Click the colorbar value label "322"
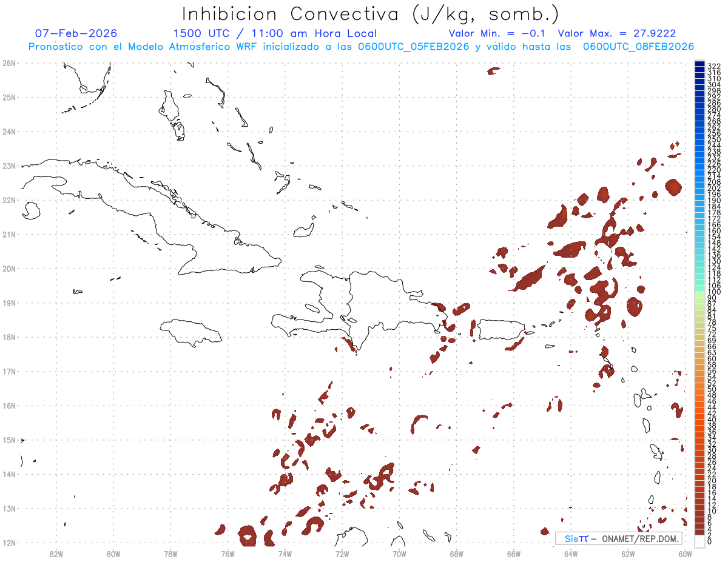The image size is (728, 562). (x=713, y=65)
